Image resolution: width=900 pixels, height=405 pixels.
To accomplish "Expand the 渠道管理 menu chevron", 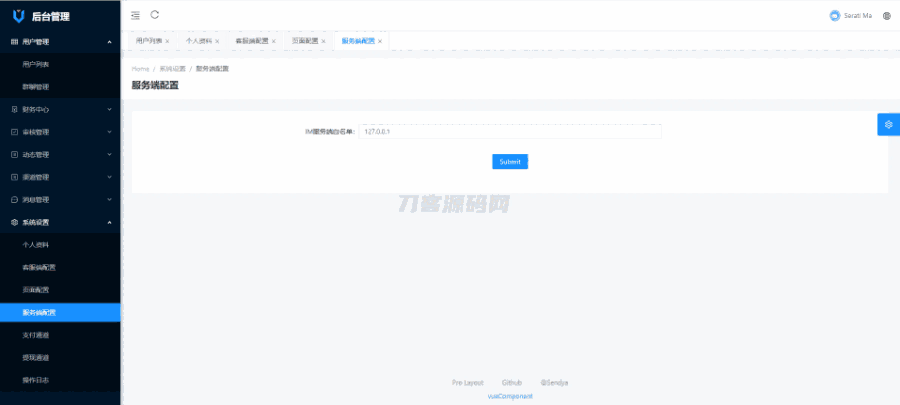I will tap(109, 177).
